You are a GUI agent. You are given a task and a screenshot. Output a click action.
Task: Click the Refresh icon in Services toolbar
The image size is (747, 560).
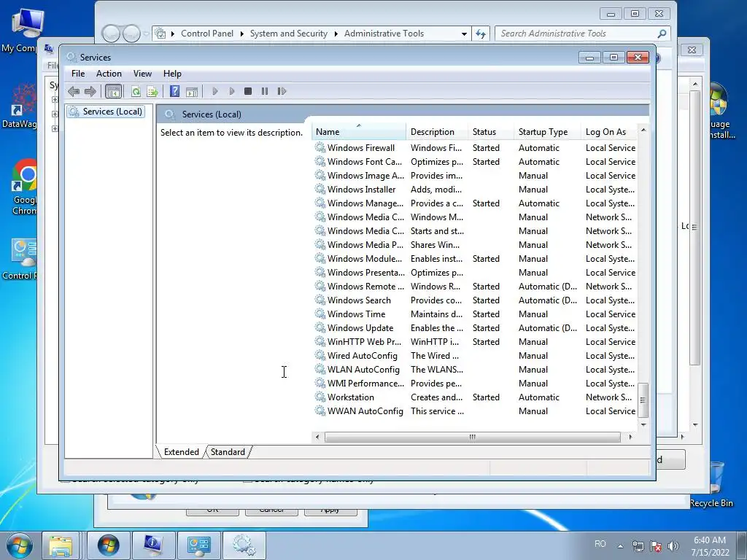pos(136,91)
